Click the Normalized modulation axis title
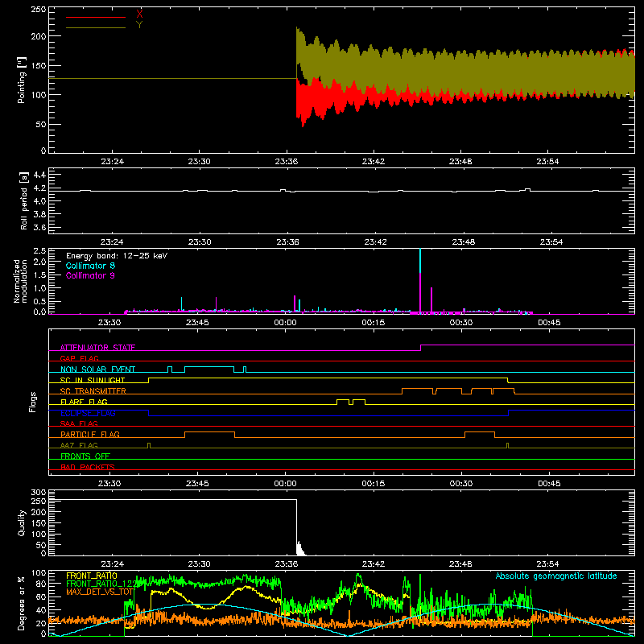The height and width of the screenshot is (644, 644). pos(20,281)
